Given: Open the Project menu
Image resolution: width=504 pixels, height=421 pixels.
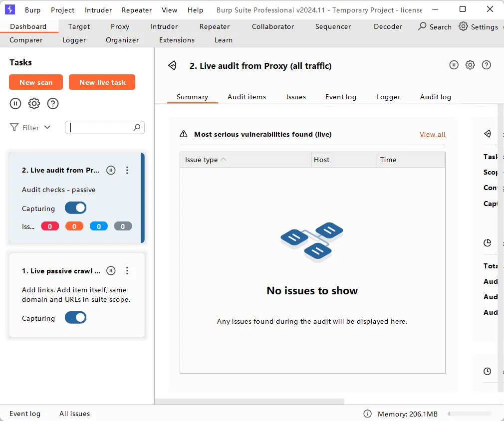Looking at the screenshot, I should (x=62, y=10).
